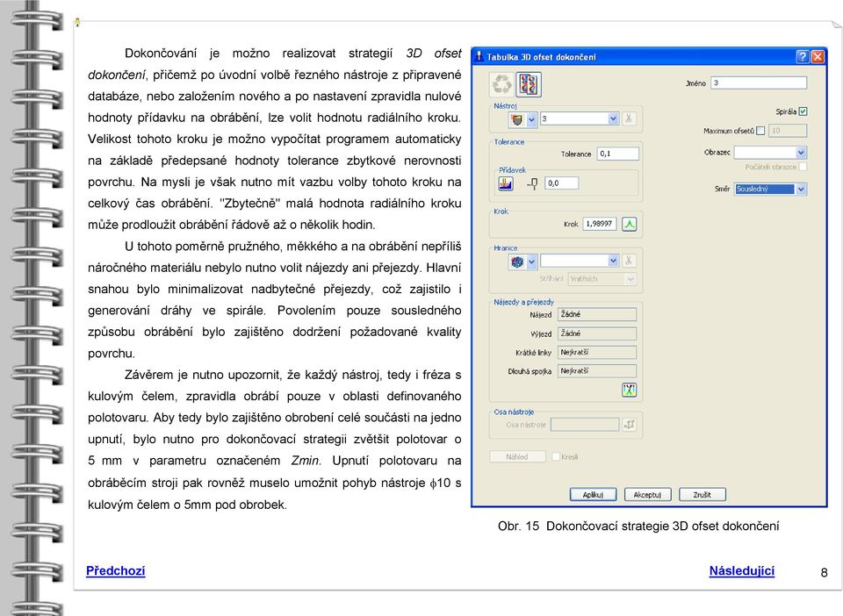Click the italic word 'Zmin' in the paragraph
Image resolution: width=843 pixels, height=616 pixels.
[306, 461]
